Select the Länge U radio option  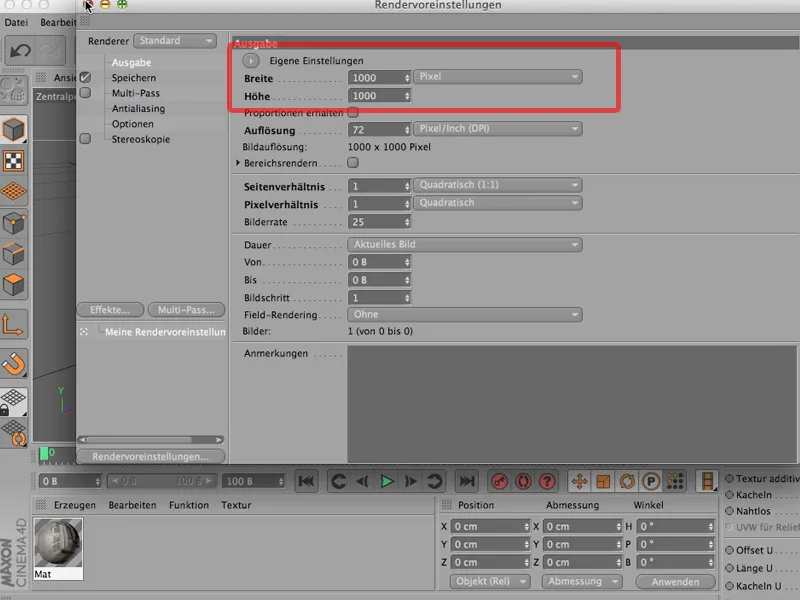730,568
